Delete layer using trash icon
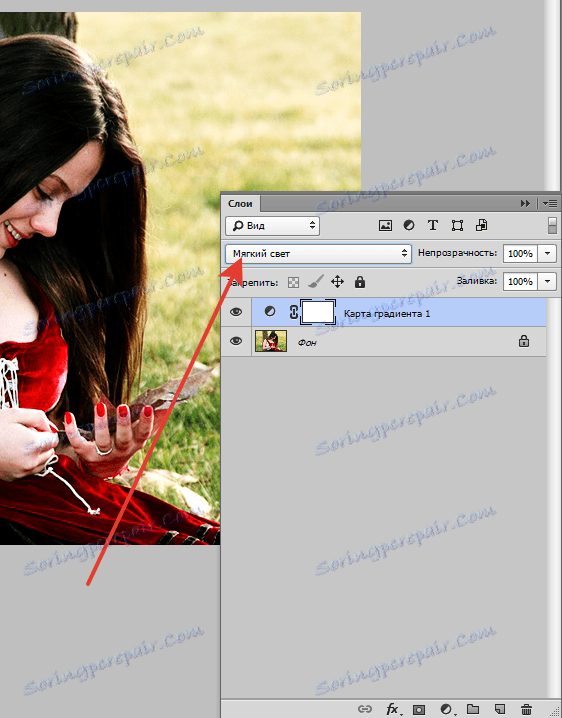Screen dimensions: 562x718 527,709
